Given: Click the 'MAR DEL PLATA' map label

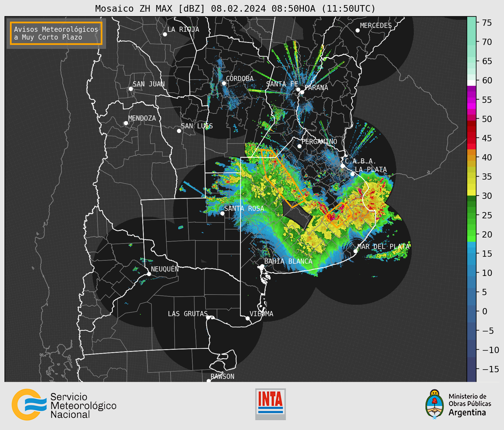Looking at the screenshot, I should (x=384, y=247).
